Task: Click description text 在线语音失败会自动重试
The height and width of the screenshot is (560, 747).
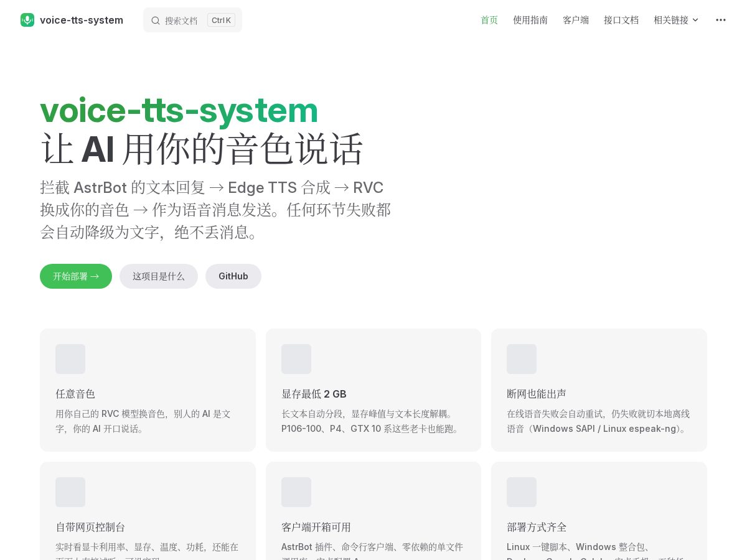Action: 599,421
